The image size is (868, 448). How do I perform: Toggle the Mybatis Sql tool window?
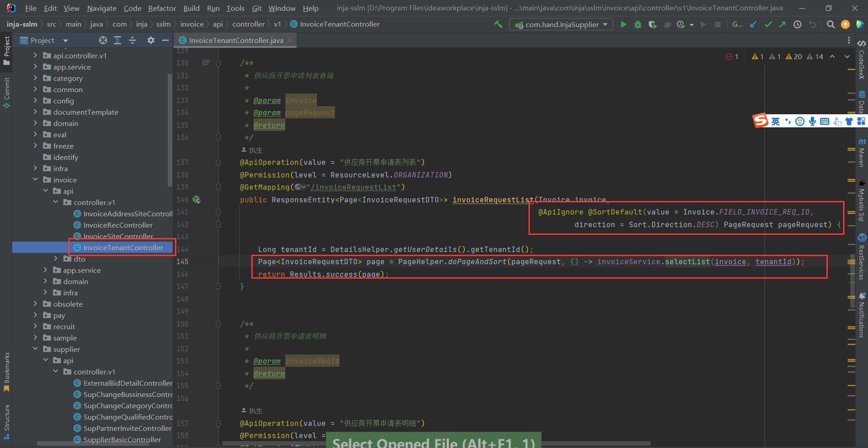coord(862,201)
